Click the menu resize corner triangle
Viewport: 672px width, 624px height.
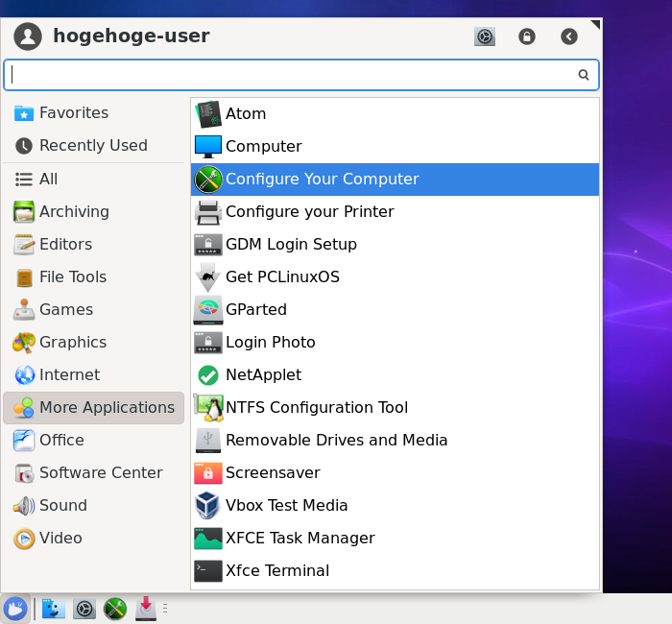595,24
